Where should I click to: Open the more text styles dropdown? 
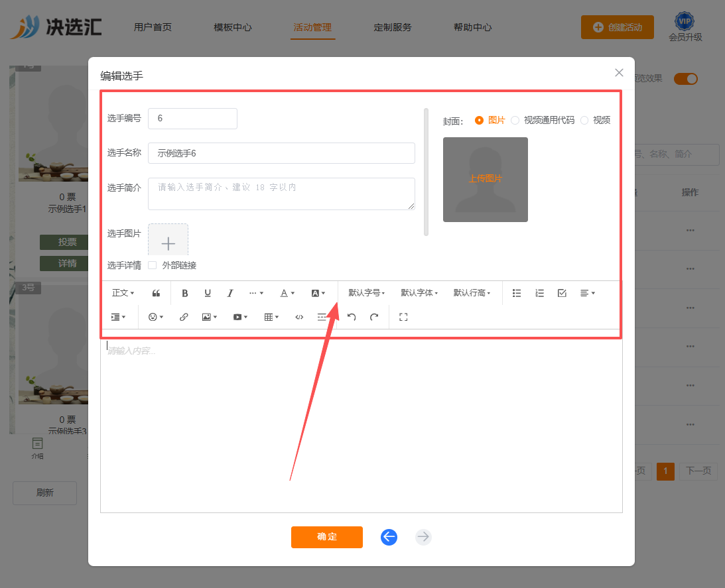coord(256,293)
